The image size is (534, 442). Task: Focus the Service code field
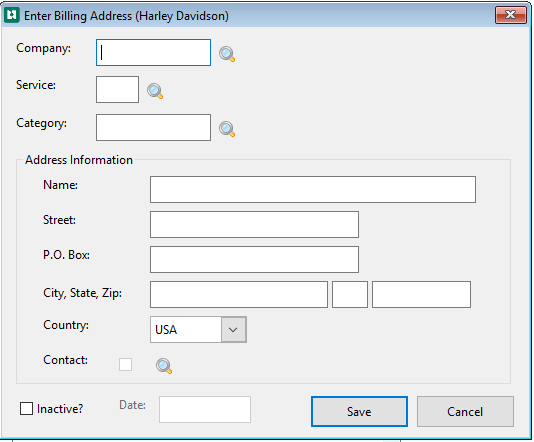point(117,90)
